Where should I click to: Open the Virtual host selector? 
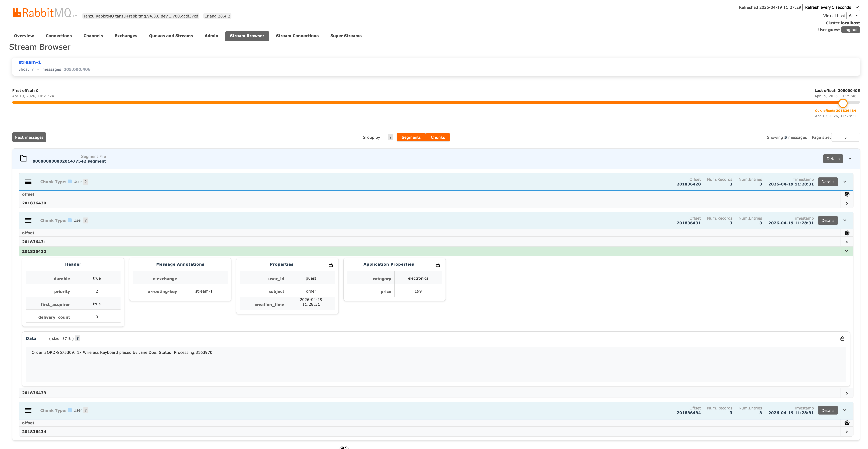point(853,16)
